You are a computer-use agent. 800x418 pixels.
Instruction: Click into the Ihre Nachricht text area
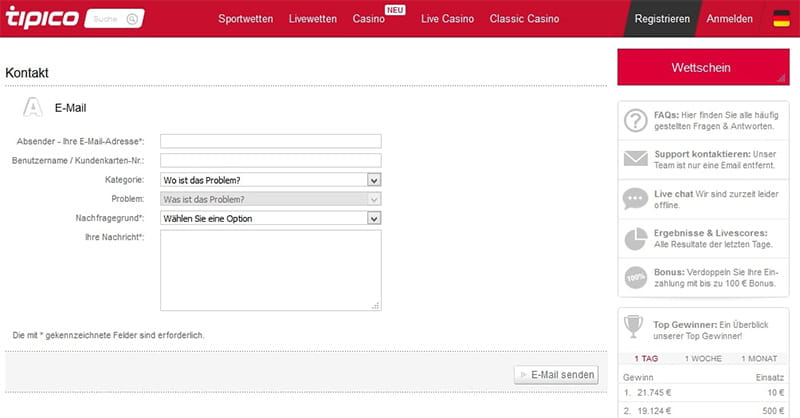click(x=270, y=270)
